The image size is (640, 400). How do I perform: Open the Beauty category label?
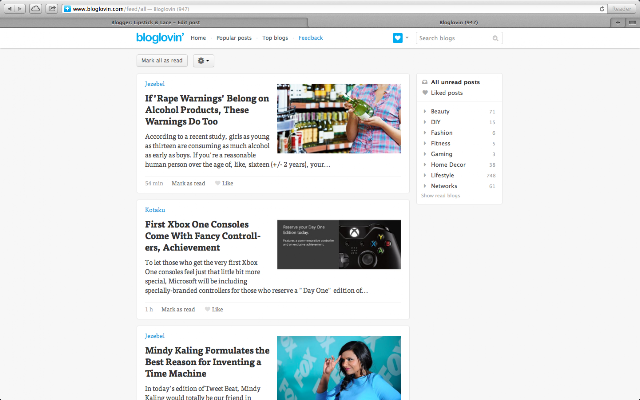[x=440, y=111]
